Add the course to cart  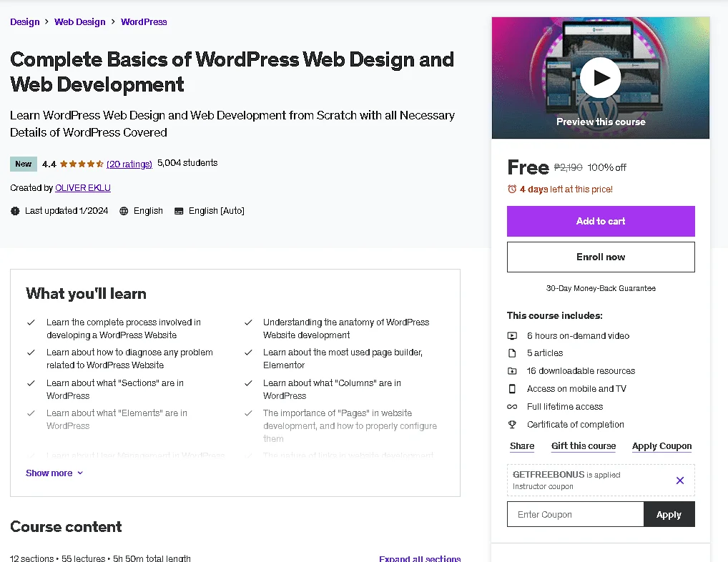point(601,222)
